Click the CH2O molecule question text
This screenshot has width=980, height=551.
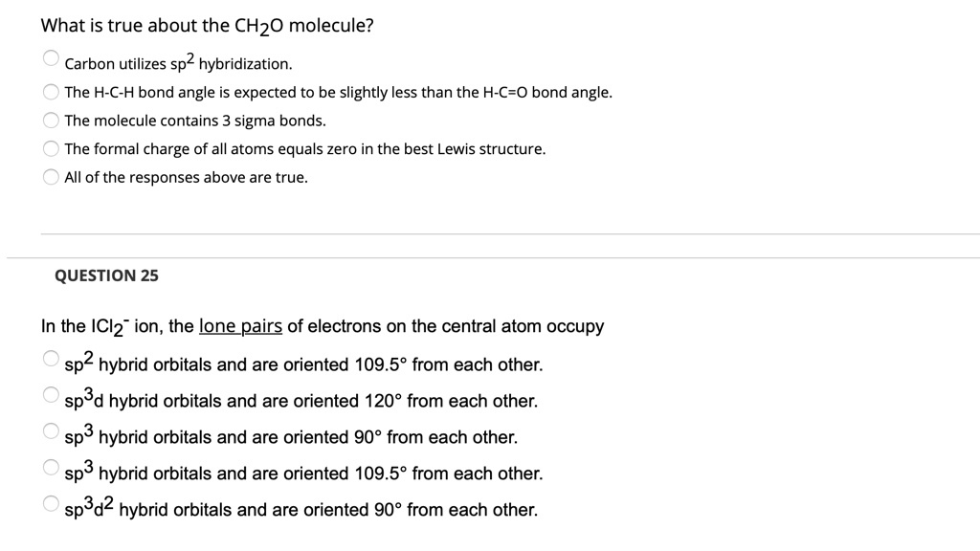pyautogui.click(x=207, y=25)
